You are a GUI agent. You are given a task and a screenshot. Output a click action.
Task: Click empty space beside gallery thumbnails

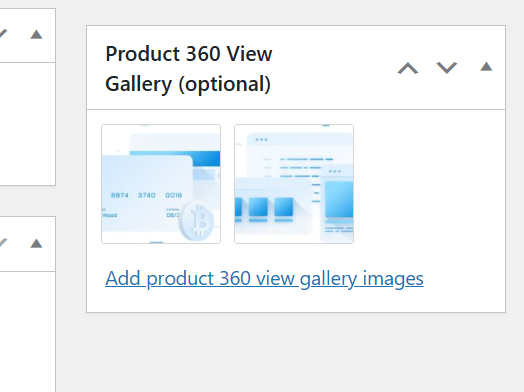[x=428, y=184]
